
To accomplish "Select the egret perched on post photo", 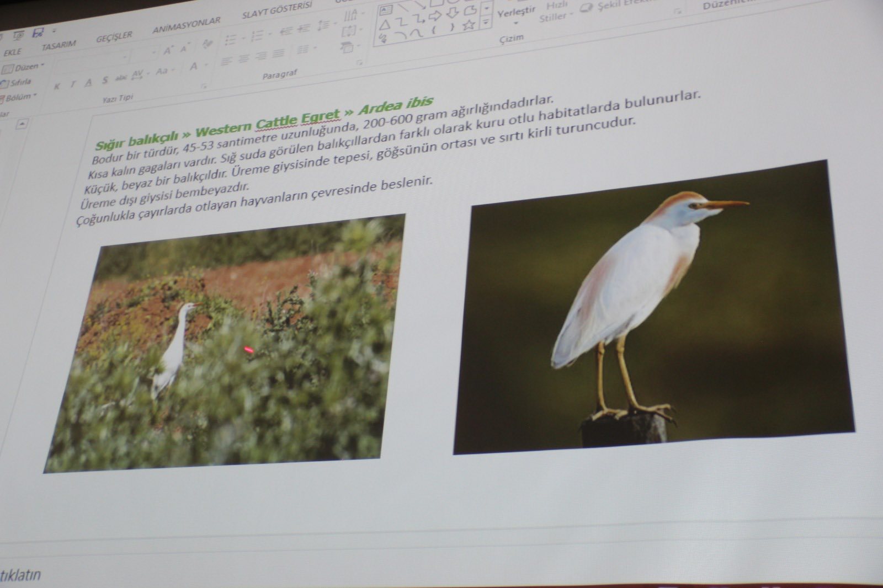I will pos(654,308).
